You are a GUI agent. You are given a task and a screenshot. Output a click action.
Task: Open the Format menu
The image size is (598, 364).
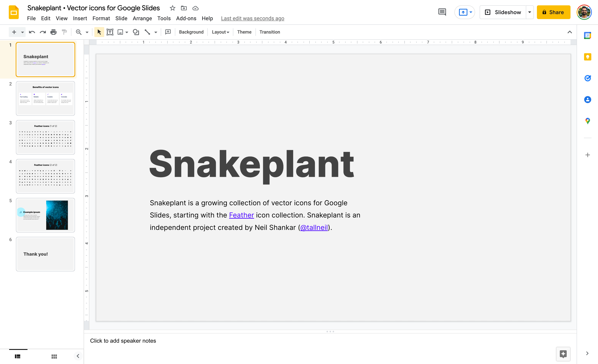pyautogui.click(x=101, y=18)
